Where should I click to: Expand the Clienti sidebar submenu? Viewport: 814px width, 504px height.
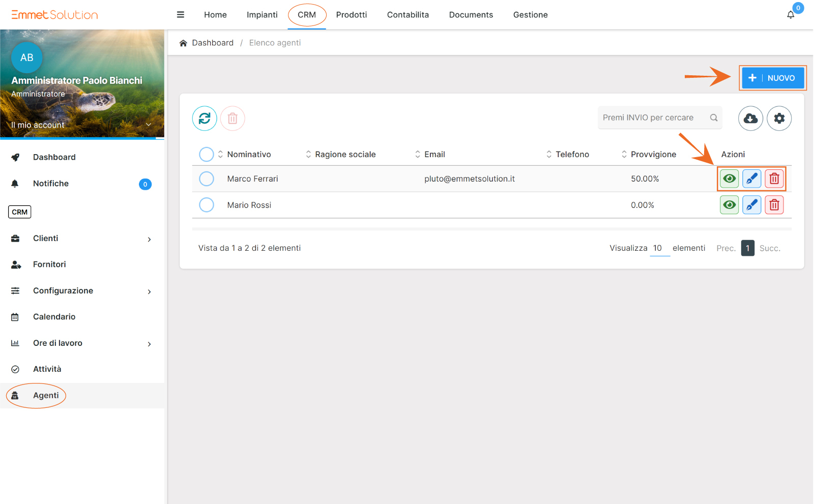coord(149,239)
